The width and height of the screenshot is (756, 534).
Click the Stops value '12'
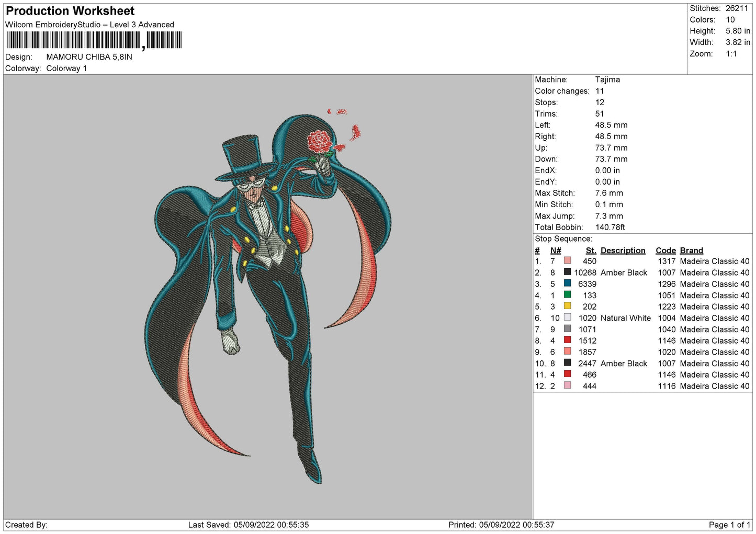[x=600, y=103]
